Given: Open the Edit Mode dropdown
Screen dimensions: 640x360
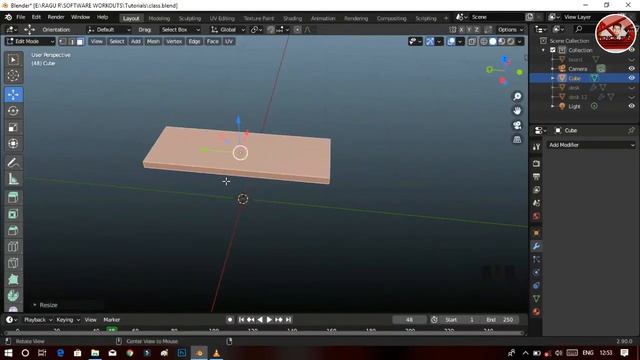Looking at the screenshot, I should coord(30,41).
